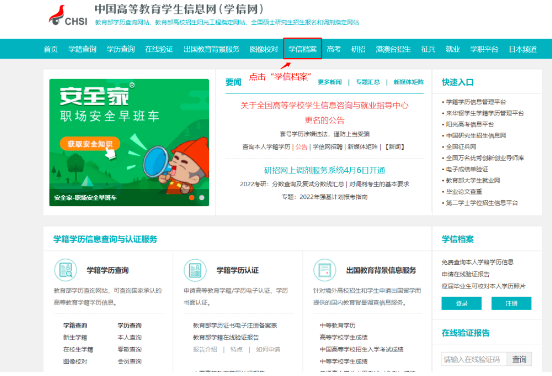
Task: Click the 学籍学历认证 card heading
Action: click(238, 270)
